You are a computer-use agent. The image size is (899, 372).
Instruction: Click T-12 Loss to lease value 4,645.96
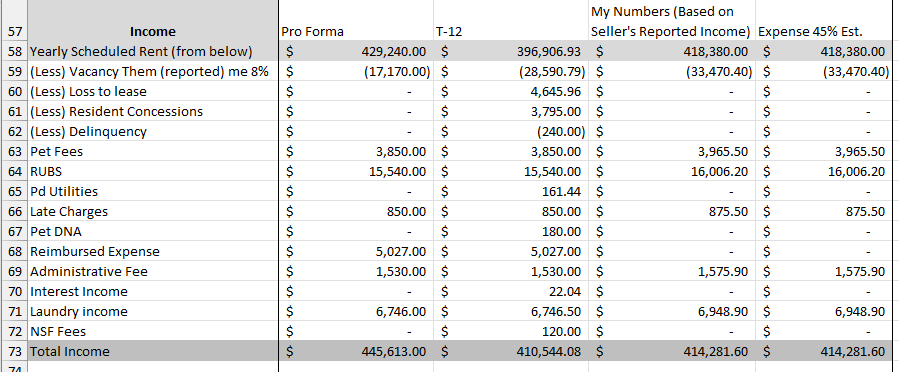[511, 91]
